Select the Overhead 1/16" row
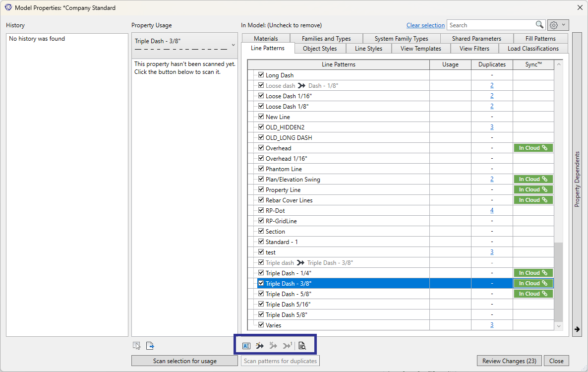The height and width of the screenshot is (372, 588). (401, 159)
